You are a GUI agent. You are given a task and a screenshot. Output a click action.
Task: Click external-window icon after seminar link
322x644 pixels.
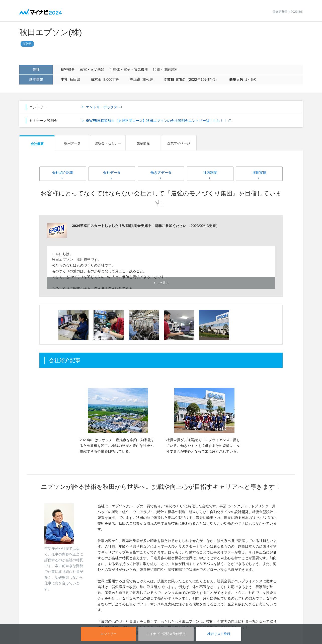coord(230,121)
